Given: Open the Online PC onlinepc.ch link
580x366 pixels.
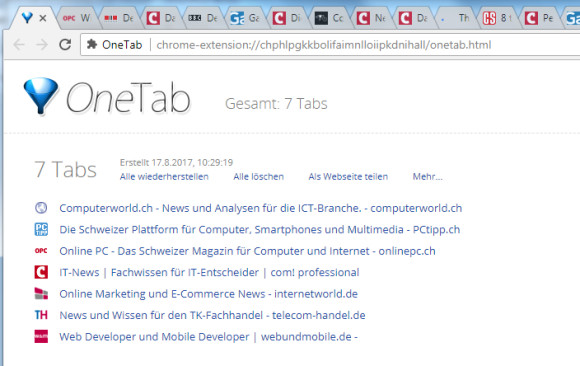Looking at the screenshot, I should tap(247, 251).
